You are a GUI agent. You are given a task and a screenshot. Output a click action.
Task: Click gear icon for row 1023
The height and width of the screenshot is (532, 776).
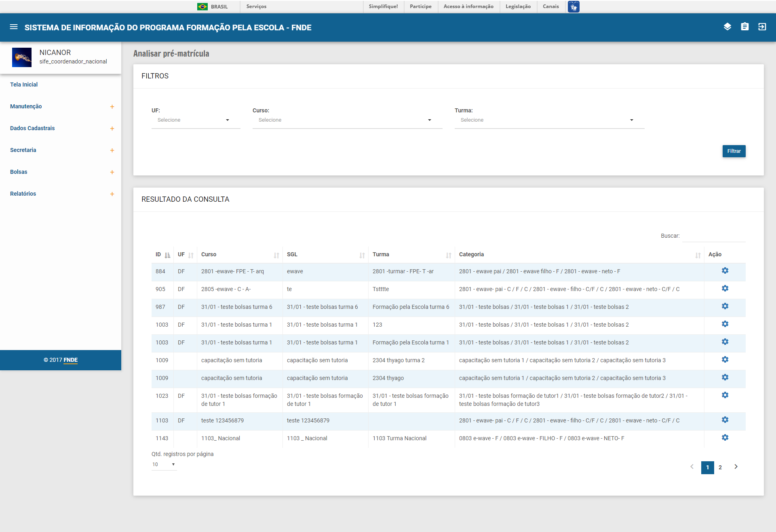pos(725,395)
